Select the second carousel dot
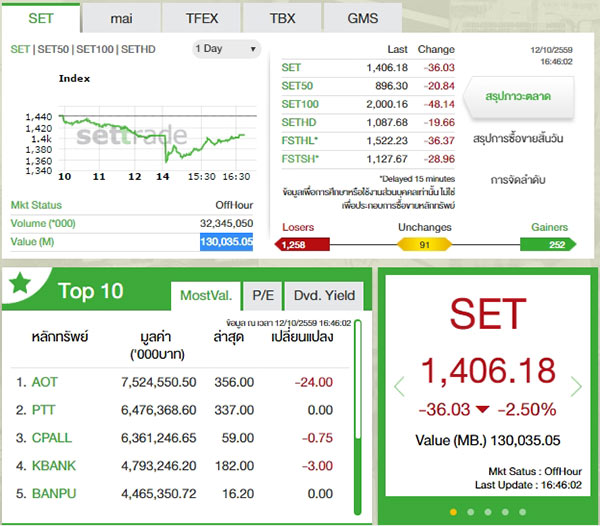600x526 pixels. pos(471,512)
